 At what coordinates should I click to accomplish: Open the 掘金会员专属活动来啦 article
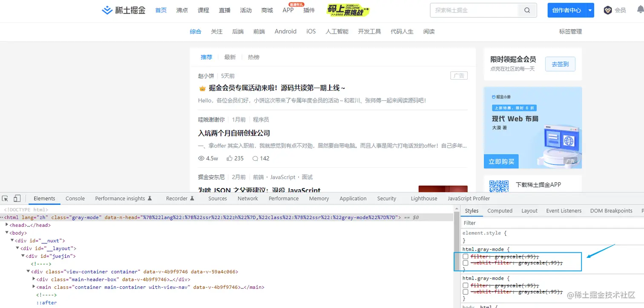(x=276, y=88)
